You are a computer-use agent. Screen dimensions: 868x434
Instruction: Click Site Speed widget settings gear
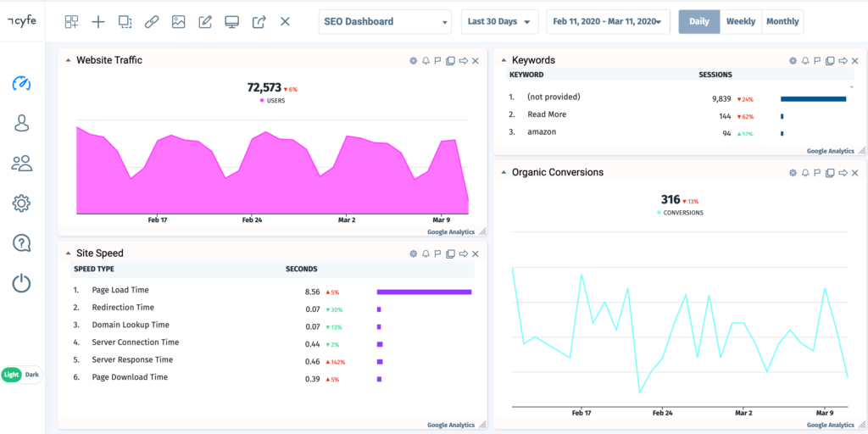413,253
